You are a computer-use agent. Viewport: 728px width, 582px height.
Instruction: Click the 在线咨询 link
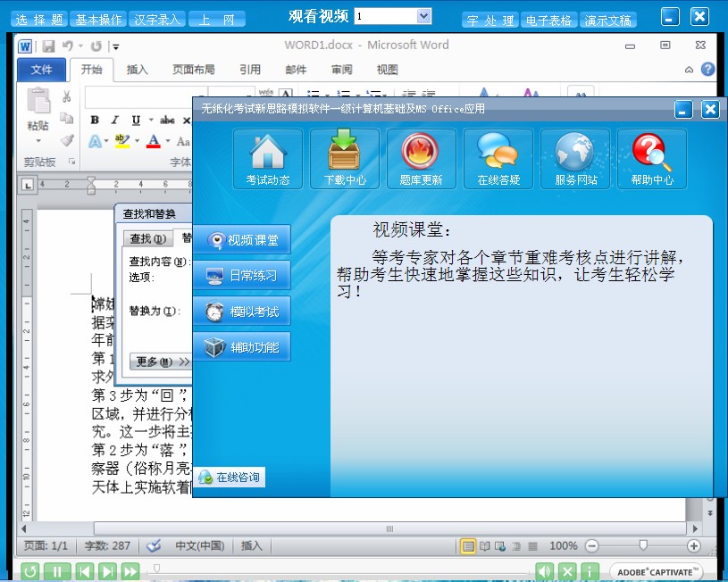click(x=230, y=477)
